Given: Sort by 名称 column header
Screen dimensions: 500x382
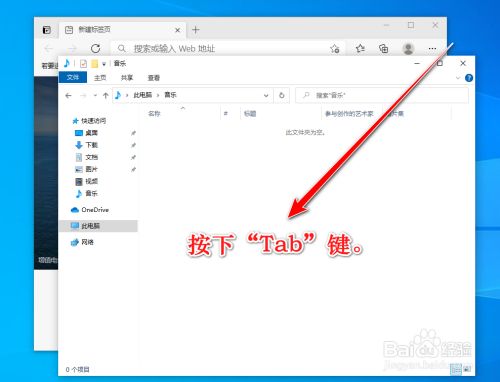Looking at the screenshot, I should pos(154,114).
